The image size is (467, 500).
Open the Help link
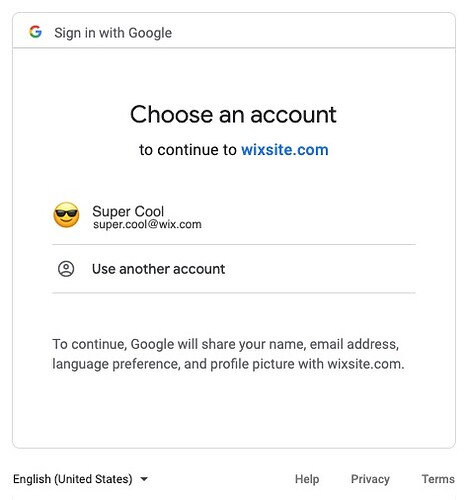coord(307,479)
